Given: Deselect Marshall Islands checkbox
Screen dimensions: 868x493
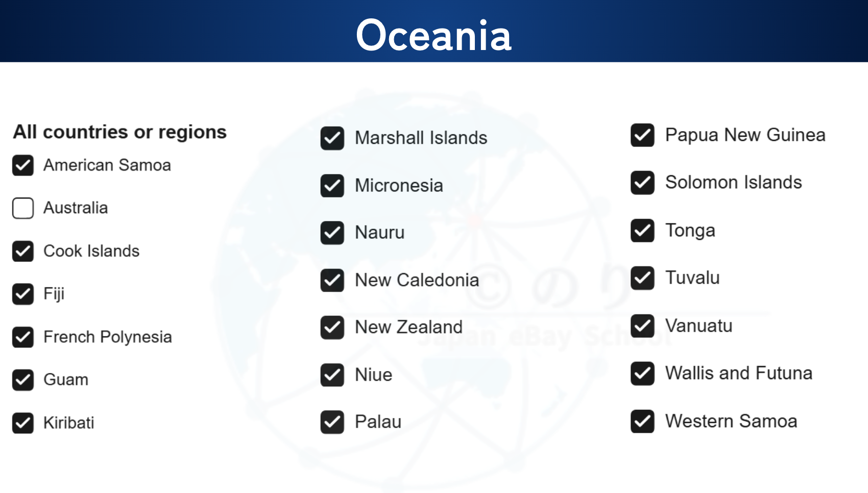Looking at the screenshot, I should 332,138.
